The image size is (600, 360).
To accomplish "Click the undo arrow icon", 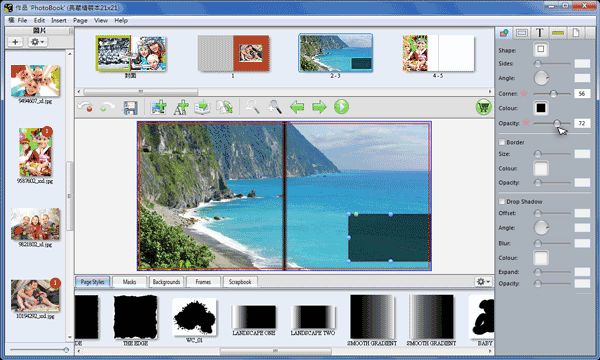I will tap(85, 107).
